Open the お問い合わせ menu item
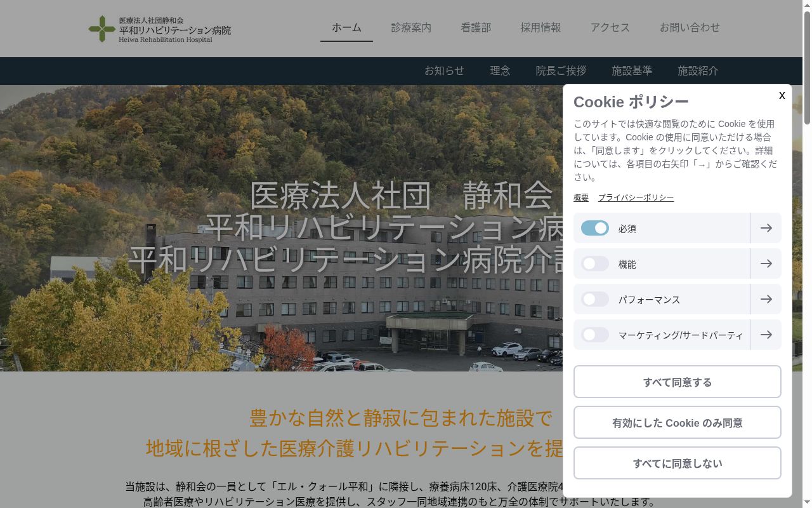The height and width of the screenshot is (508, 812). [690, 28]
